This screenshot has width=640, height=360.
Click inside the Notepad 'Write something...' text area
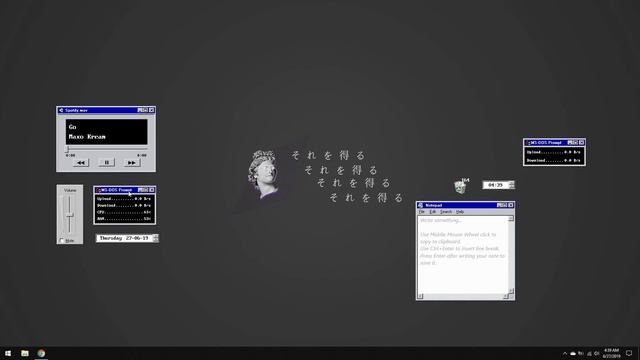[x=462, y=254]
